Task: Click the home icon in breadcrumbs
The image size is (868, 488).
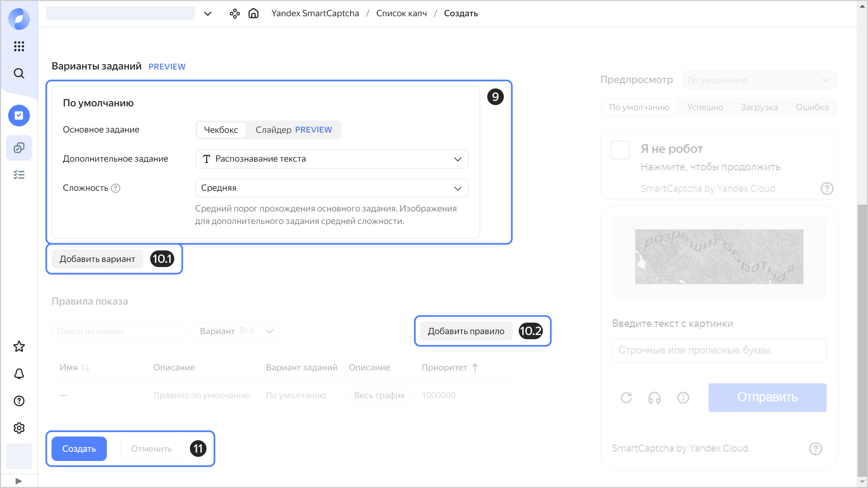Action: pos(253,13)
